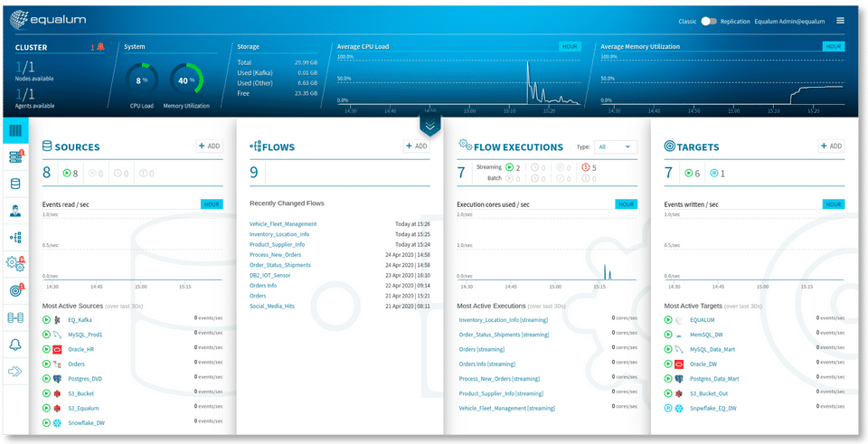Screen dimensions: 868x444
Task: Open Vehicle_Fleet_Management flow link
Action: pos(283,224)
